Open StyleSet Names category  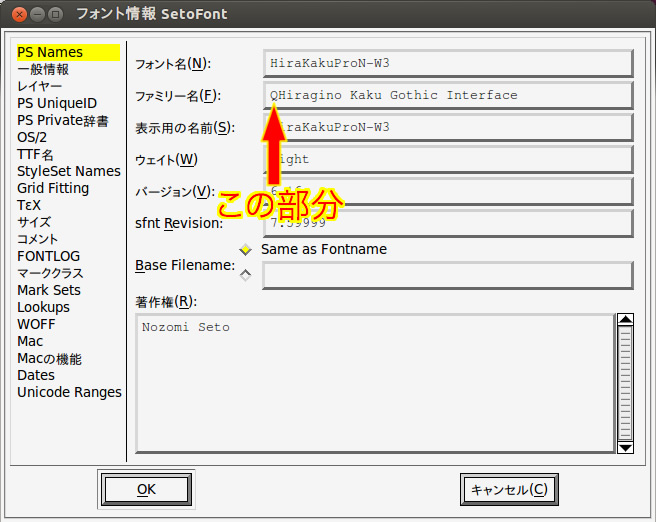(69, 171)
